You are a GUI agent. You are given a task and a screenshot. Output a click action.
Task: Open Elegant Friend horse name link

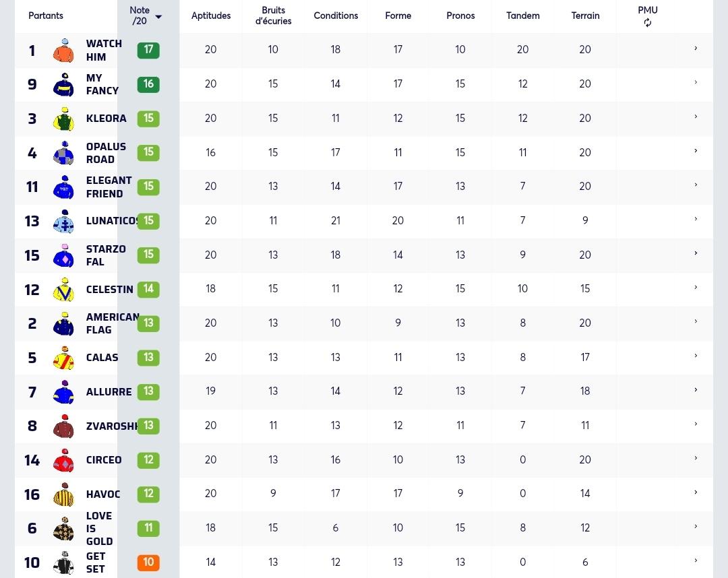click(x=109, y=187)
